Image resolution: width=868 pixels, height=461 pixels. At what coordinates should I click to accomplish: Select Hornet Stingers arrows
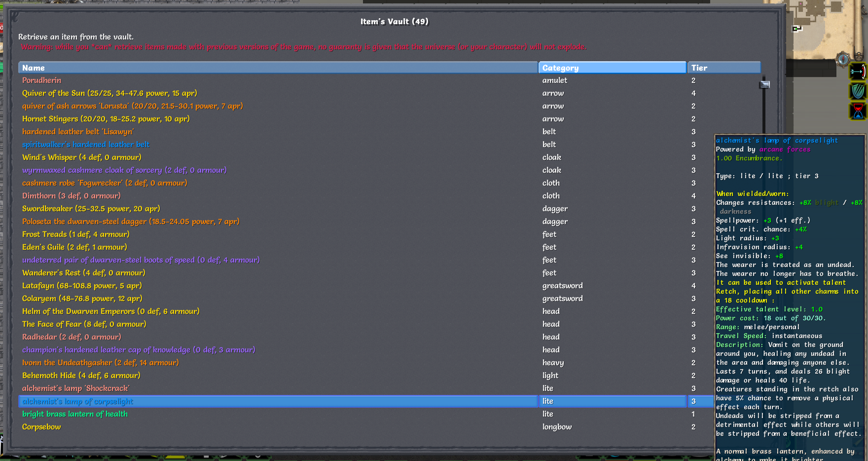(278, 119)
